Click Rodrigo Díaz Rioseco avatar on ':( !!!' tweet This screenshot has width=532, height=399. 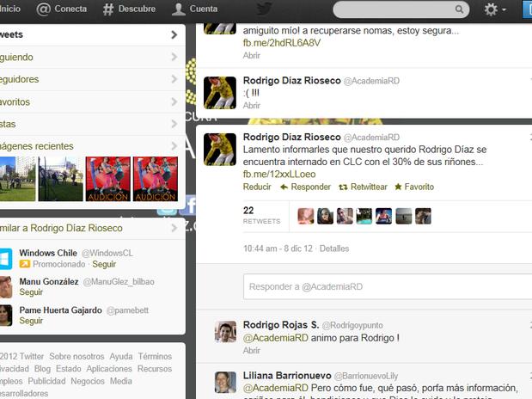[220, 93]
